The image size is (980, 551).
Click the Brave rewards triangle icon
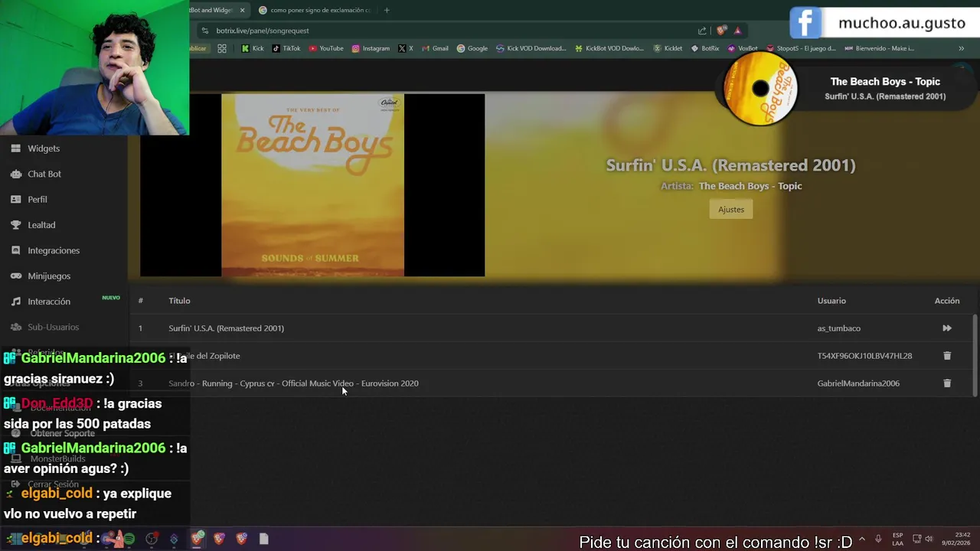pos(737,31)
